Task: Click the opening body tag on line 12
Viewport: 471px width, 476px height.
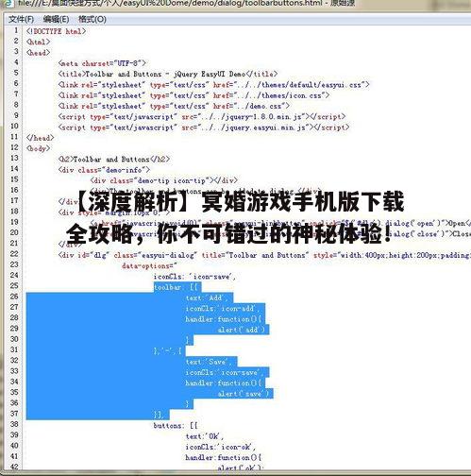Action: [x=38, y=148]
